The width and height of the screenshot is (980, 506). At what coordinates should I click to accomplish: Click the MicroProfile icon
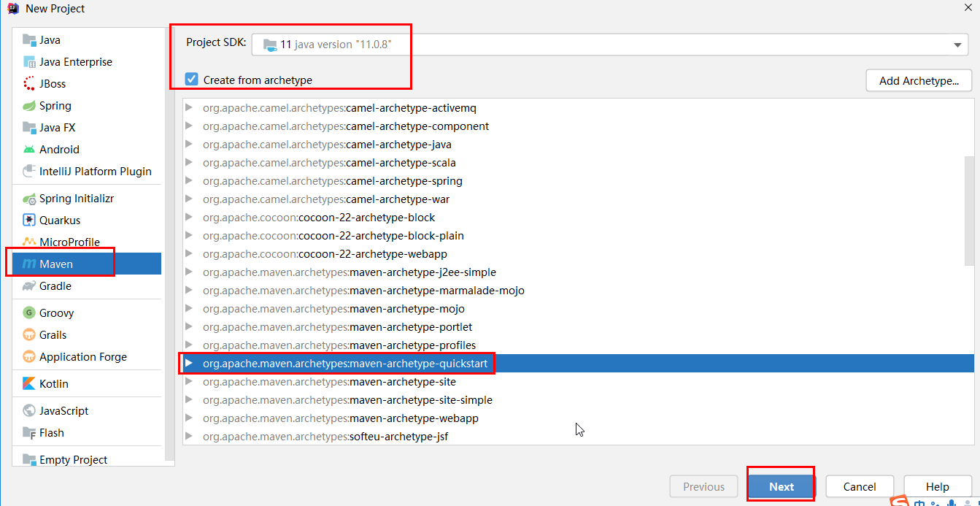coord(29,242)
